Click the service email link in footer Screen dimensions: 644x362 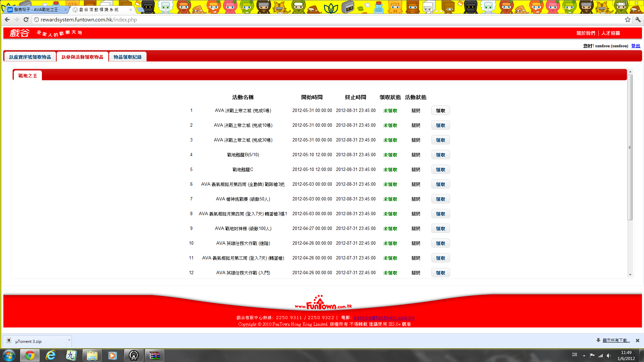tap(384, 317)
